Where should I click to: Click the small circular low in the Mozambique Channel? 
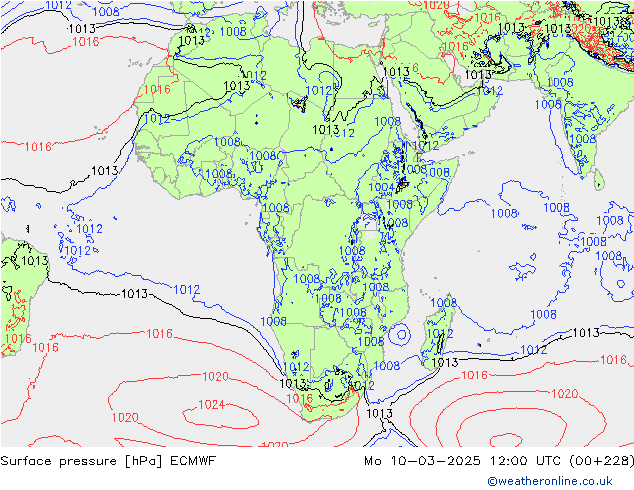(402, 335)
